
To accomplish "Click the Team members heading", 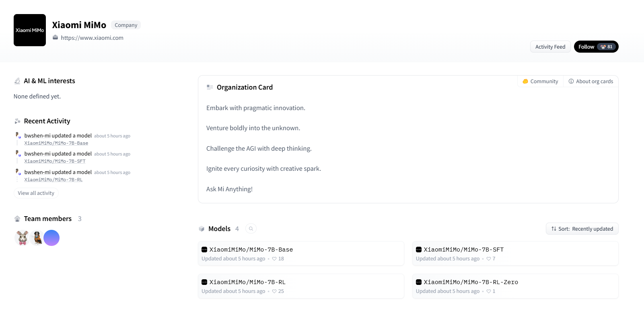I will click(x=48, y=219).
